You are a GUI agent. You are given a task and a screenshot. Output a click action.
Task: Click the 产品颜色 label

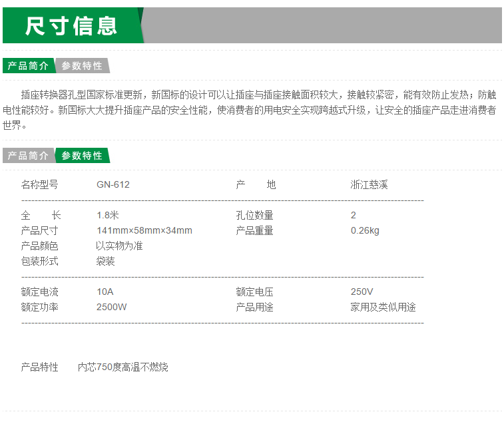[39, 246]
